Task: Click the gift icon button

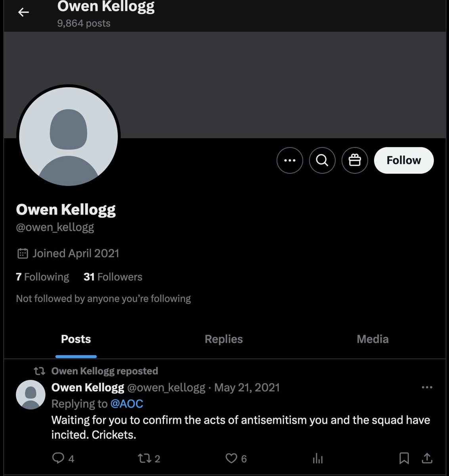Action: pos(355,160)
